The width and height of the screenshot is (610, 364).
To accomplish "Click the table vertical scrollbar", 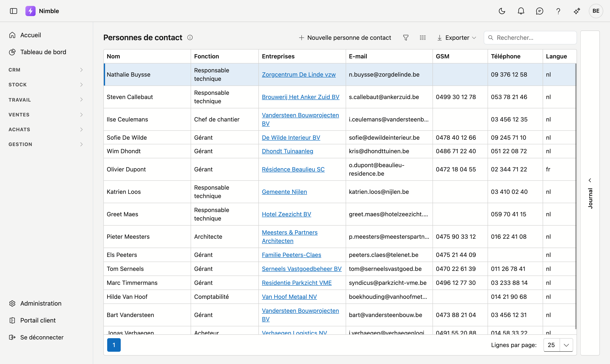I will click(x=576, y=196).
